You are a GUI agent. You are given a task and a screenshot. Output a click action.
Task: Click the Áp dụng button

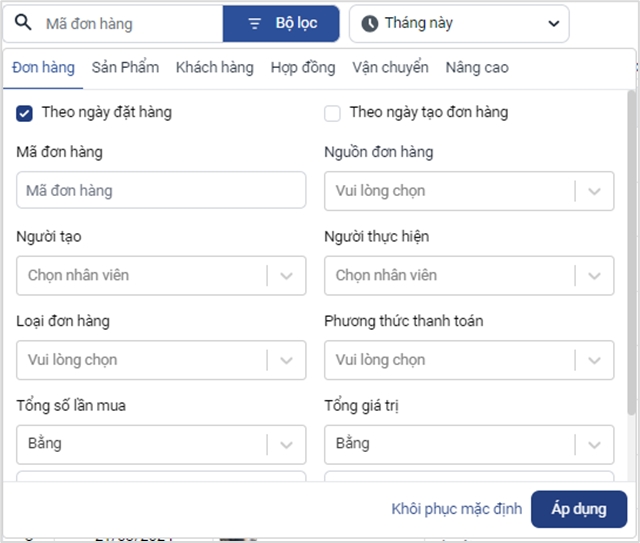[x=579, y=509]
